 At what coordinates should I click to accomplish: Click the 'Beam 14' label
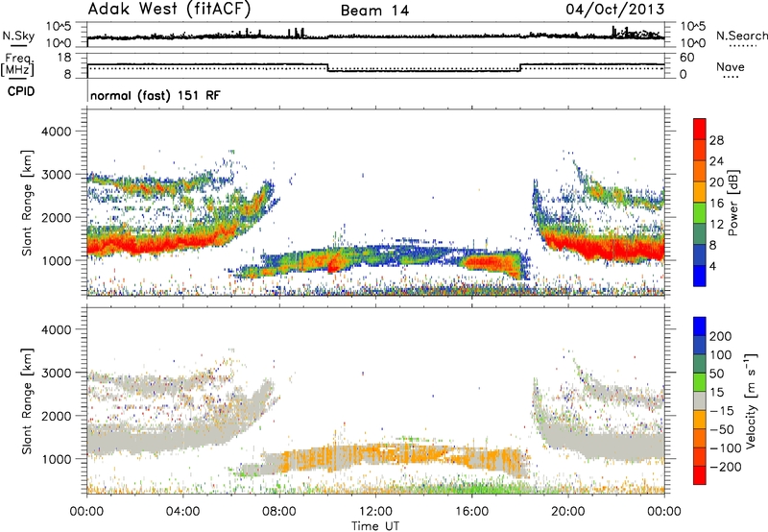(x=374, y=11)
